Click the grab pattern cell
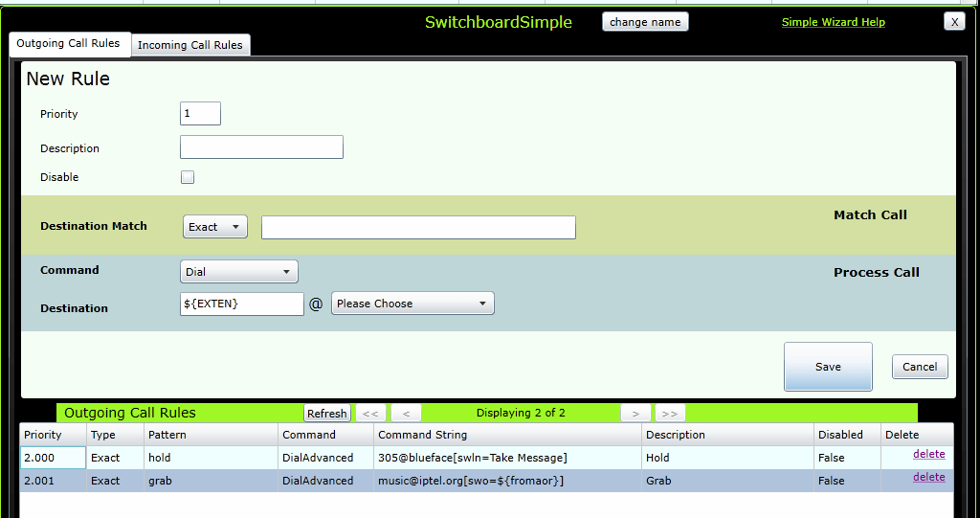The width and height of the screenshot is (980, 518). [x=211, y=481]
